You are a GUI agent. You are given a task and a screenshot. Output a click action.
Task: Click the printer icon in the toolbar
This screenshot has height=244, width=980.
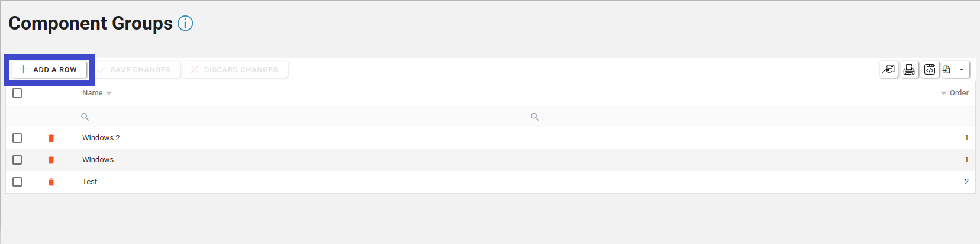click(909, 70)
